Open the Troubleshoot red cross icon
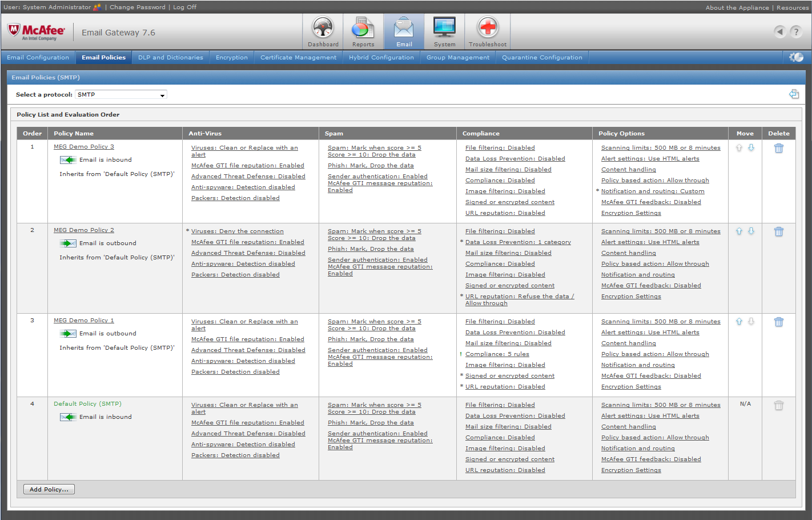This screenshot has width=812, height=520. pos(488,28)
